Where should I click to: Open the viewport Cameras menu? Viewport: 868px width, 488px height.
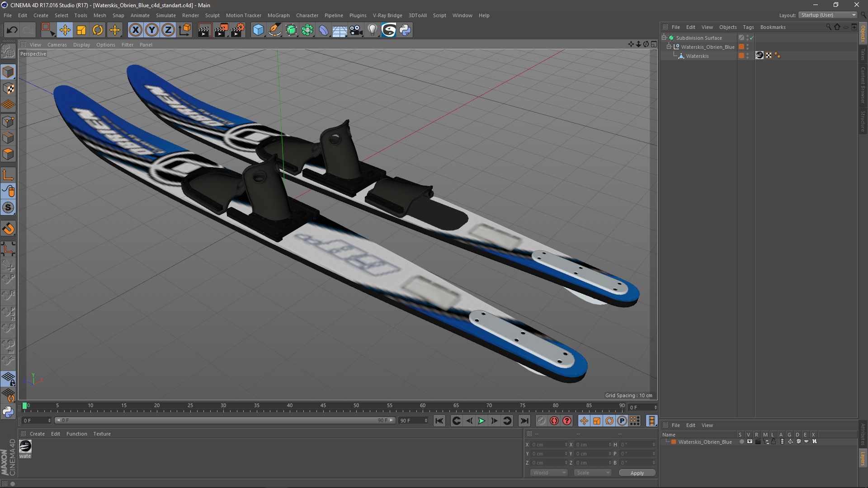pos(57,45)
